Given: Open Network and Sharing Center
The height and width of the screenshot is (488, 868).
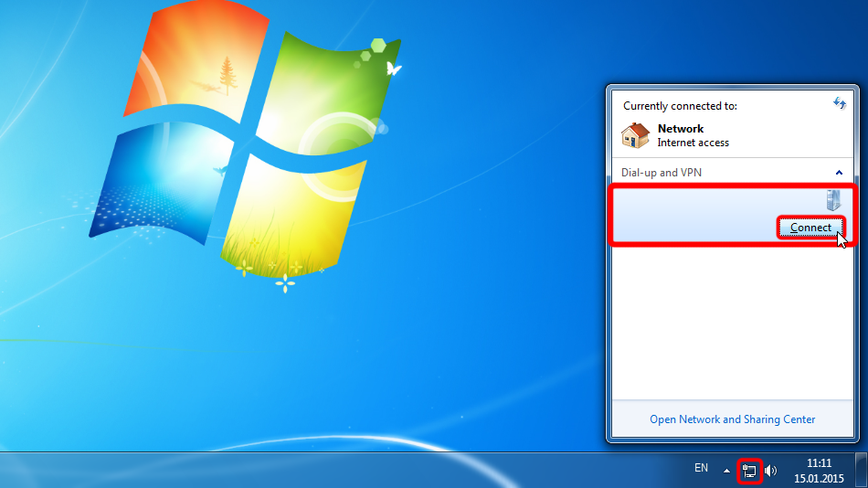Looking at the screenshot, I should click(x=732, y=419).
